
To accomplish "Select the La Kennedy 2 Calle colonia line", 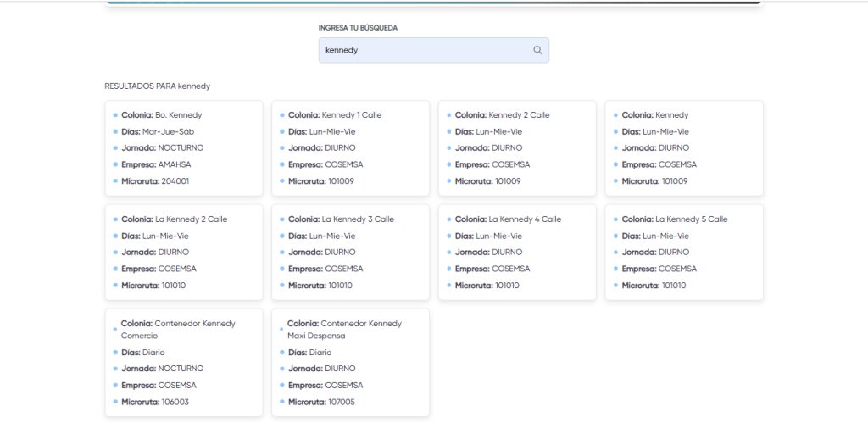I will click(174, 219).
